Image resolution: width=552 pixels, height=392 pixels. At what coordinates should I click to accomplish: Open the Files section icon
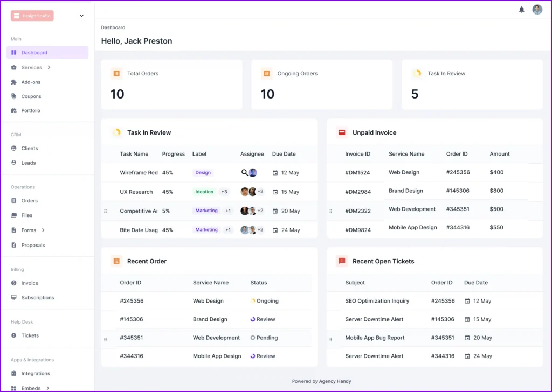pyautogui.click(x=13, y=215)
